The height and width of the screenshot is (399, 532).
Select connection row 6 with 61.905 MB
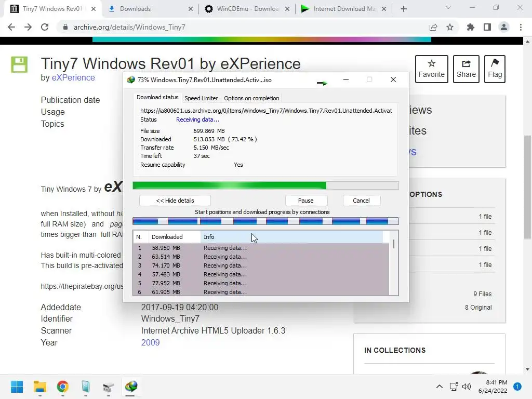(261, 292)
